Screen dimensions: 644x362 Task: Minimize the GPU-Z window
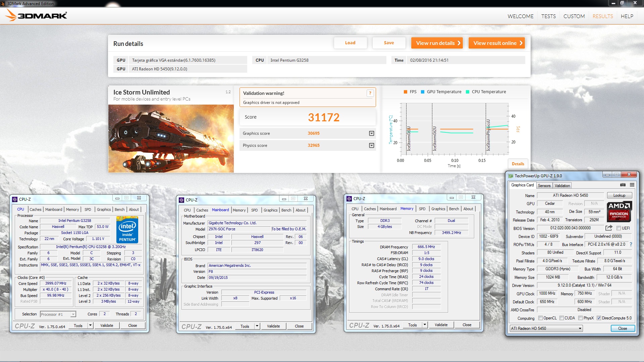pos(607,175)
